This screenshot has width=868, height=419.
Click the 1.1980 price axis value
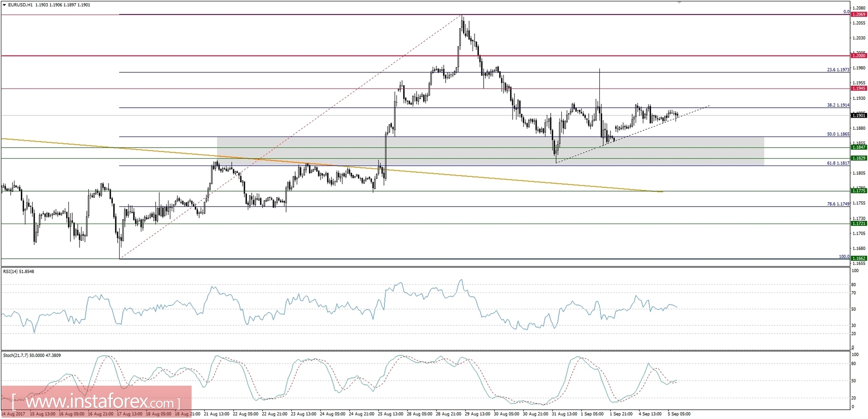[x=859, y=68]
